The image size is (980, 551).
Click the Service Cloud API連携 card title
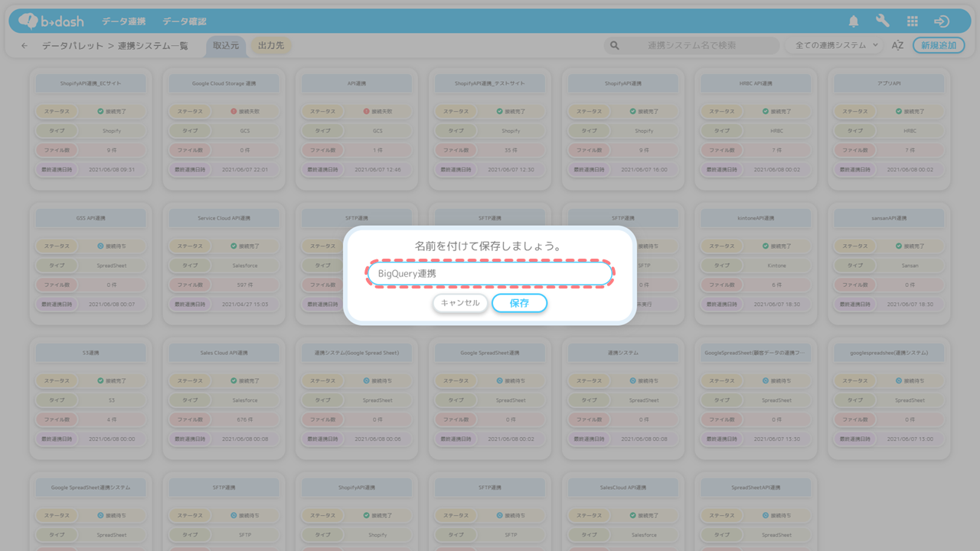point(224,218)
